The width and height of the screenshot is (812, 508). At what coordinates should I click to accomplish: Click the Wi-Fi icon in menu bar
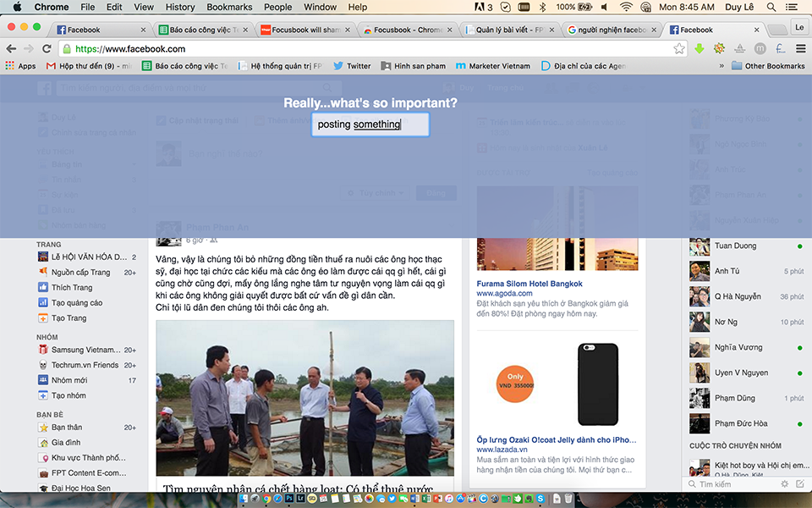tap(626, 7)
